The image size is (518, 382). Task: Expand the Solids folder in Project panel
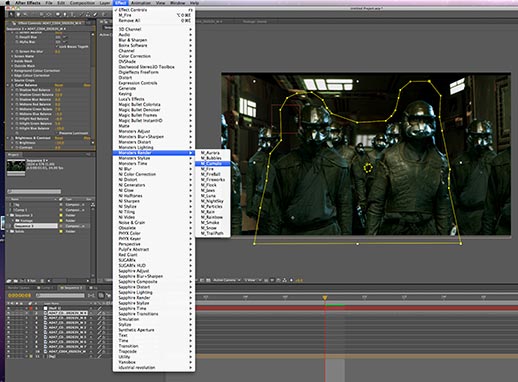(x=9, y=231)
